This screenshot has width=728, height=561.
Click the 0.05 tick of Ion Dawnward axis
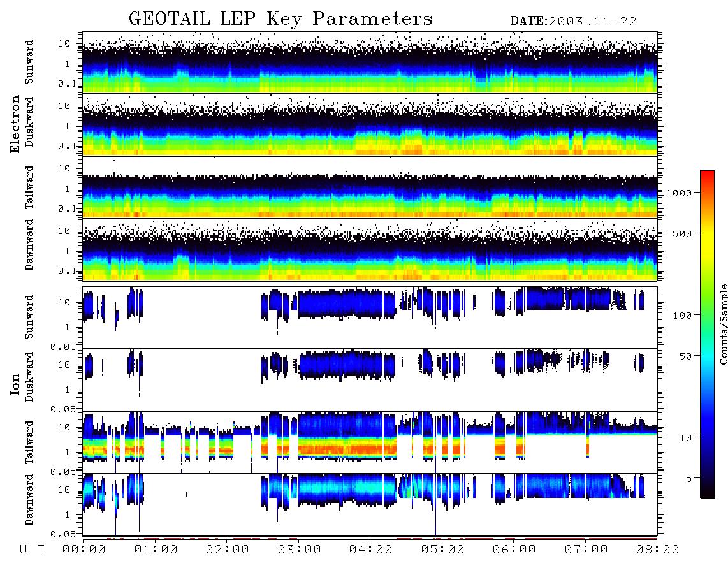coord(62,534)
